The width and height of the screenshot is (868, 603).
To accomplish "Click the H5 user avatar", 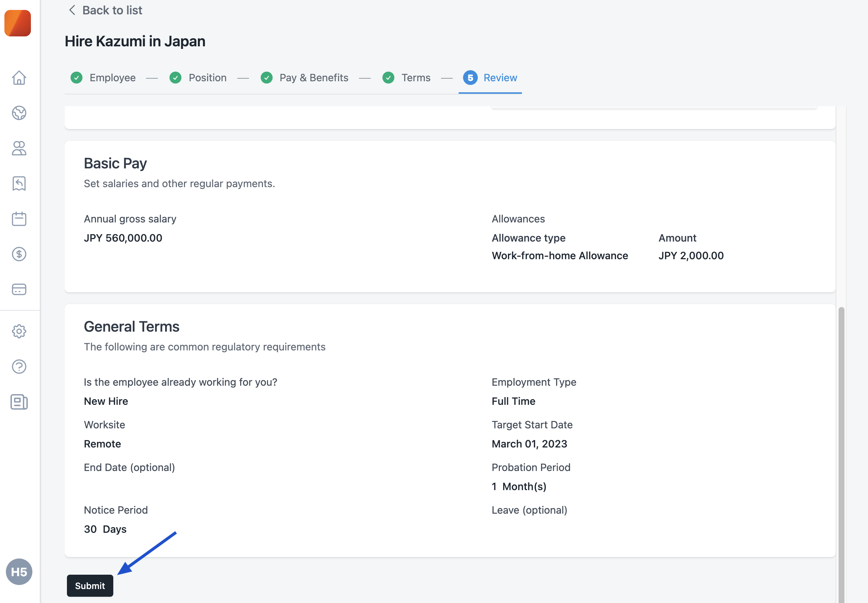I will coord(19,572).
